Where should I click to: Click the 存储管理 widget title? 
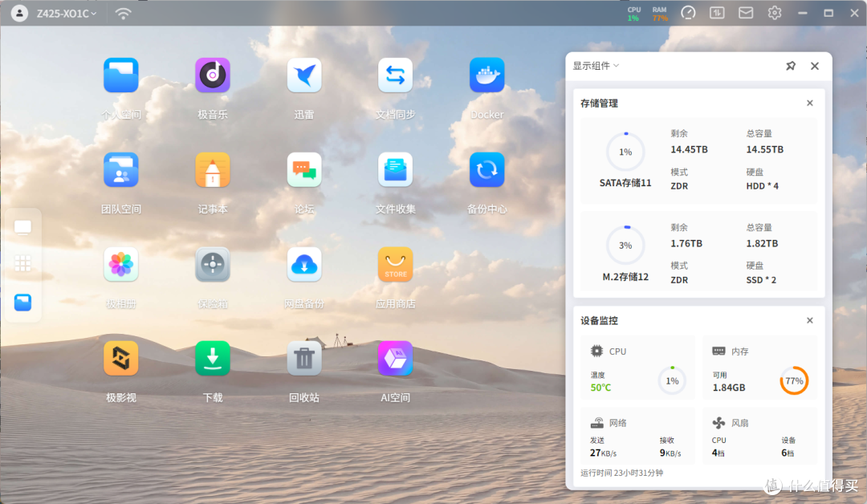click(x=599, y=104)
